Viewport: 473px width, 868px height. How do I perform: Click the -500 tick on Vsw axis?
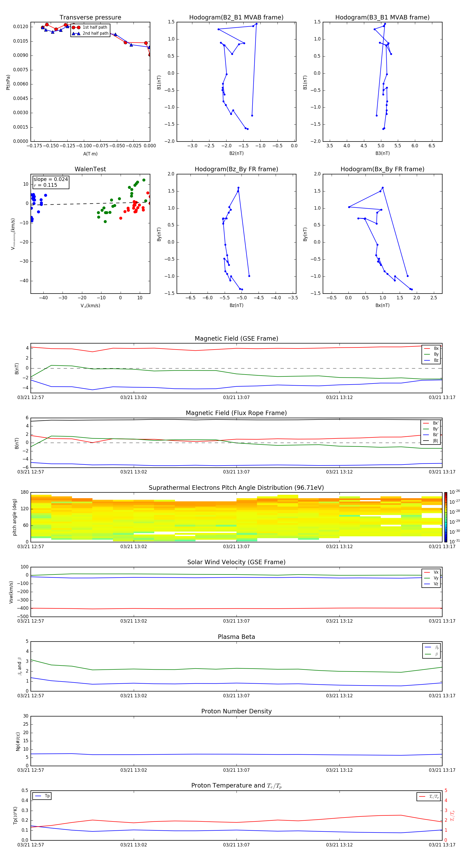click(x=23, y=617)
